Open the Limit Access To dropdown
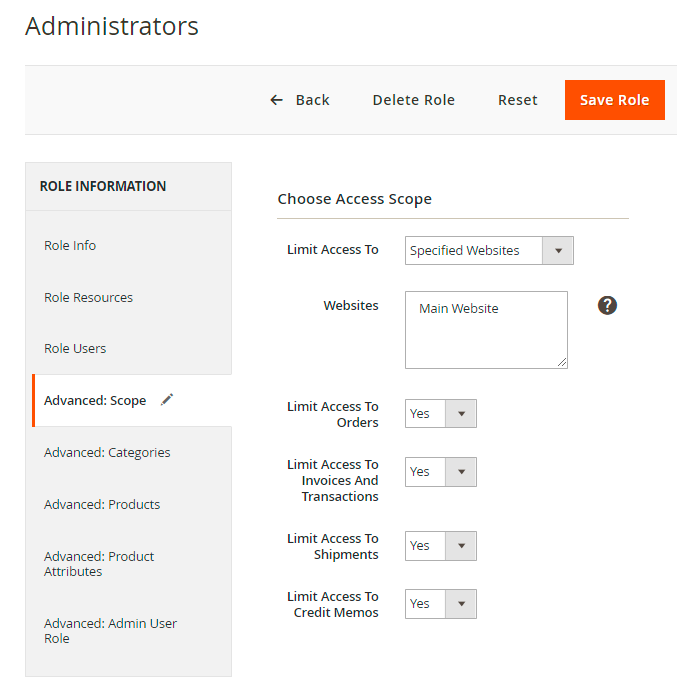 (489, 251)
